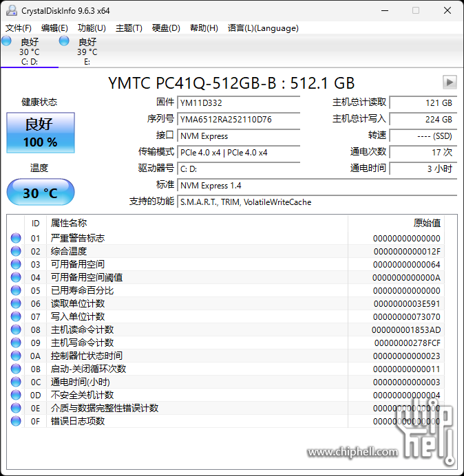Click the status icon of row 0D 不安全关机计数
Image resolution: width=464 pixels, height=476 pixels.
pos(16,395)
